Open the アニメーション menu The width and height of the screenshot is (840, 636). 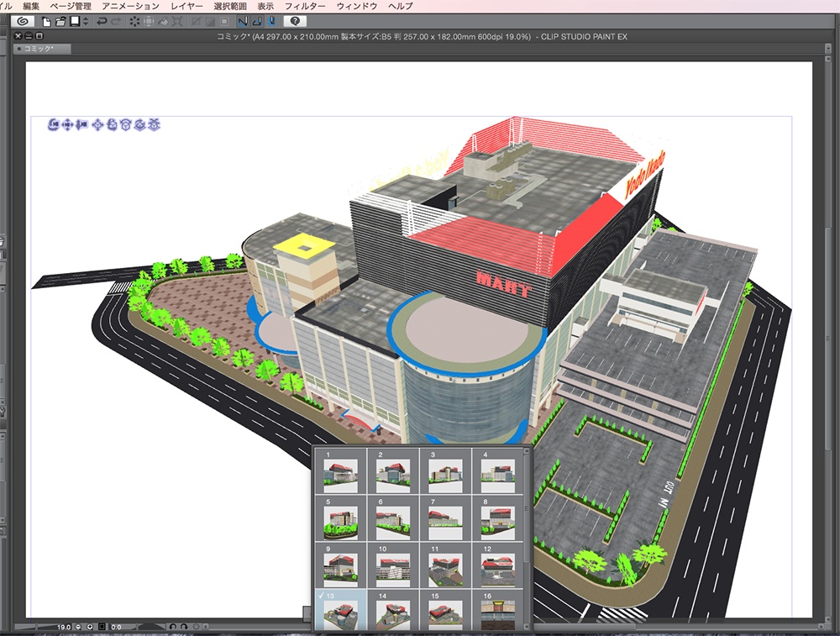[131, 6]
